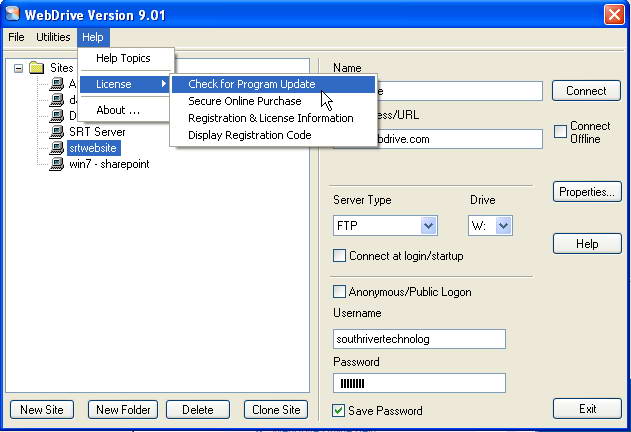631x432 pixels.
Task: Open the File menu
Action: click(x=16, y=37)
